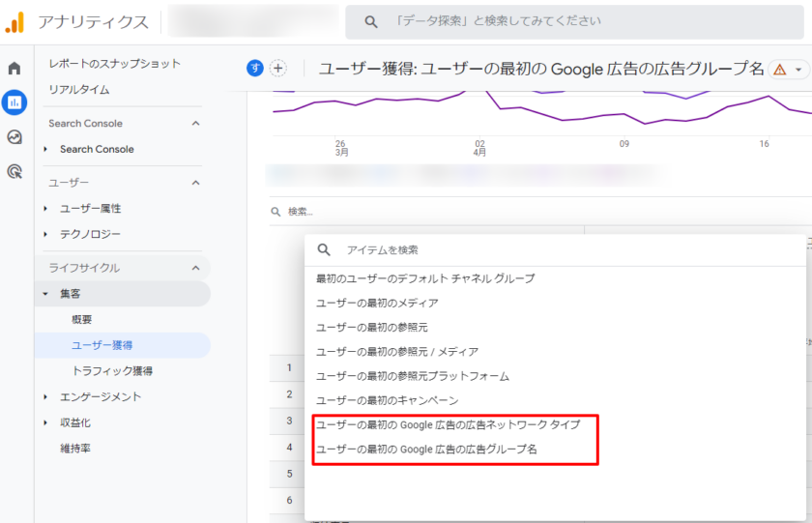Select '最初のユーザーのデフォルト チャネル グループ'
Image resolution: width=812 pixels, height=523 pixels.
(425, 278)
